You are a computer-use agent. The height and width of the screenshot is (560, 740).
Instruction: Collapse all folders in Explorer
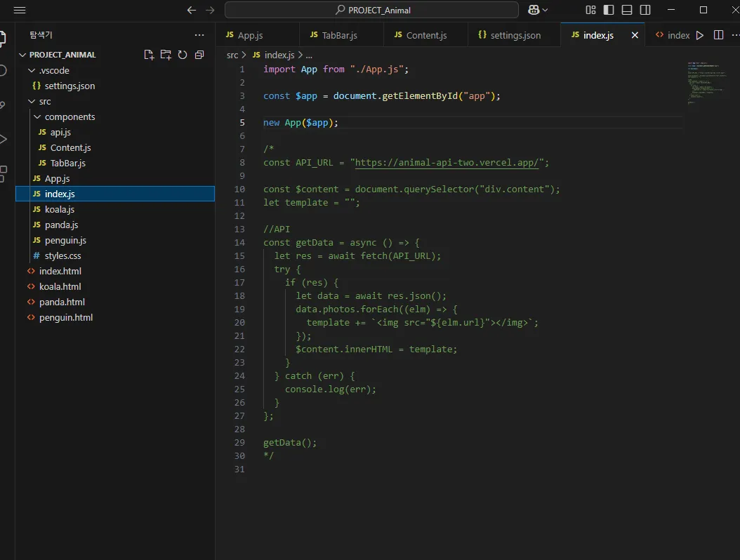click(199, 55)
